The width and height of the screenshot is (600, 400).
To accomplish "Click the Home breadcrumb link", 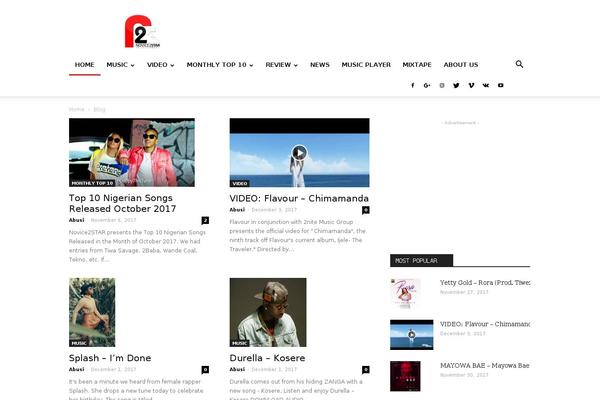I will coord(77,109).
